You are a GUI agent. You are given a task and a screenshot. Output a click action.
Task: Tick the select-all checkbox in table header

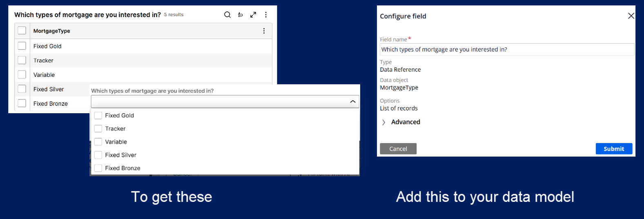pyautogui.click(x=22, y=31)
